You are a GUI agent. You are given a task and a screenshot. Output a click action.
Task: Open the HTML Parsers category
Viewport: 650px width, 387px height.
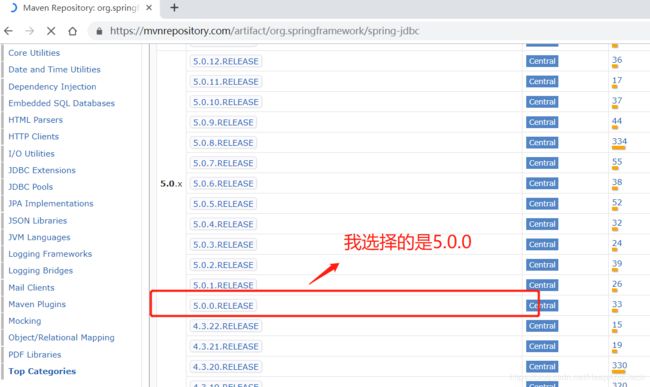click(x=36, y=120)
